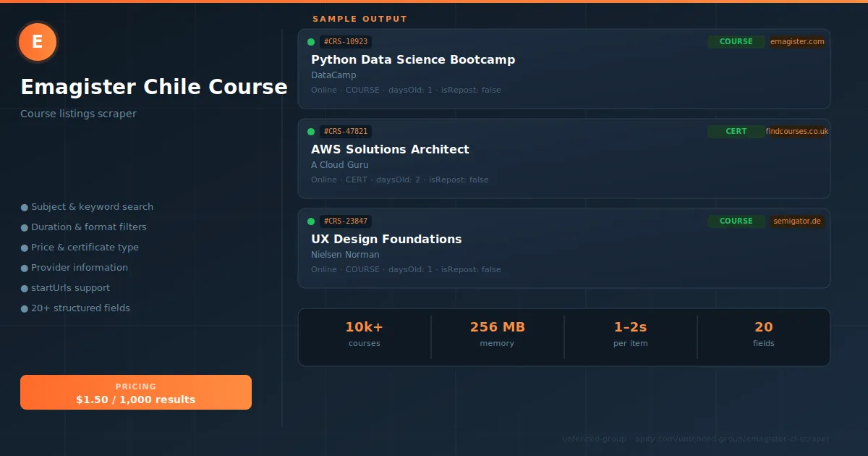Click Provider information feature
This screenshot has width=868, height=456.
point(80,268)
